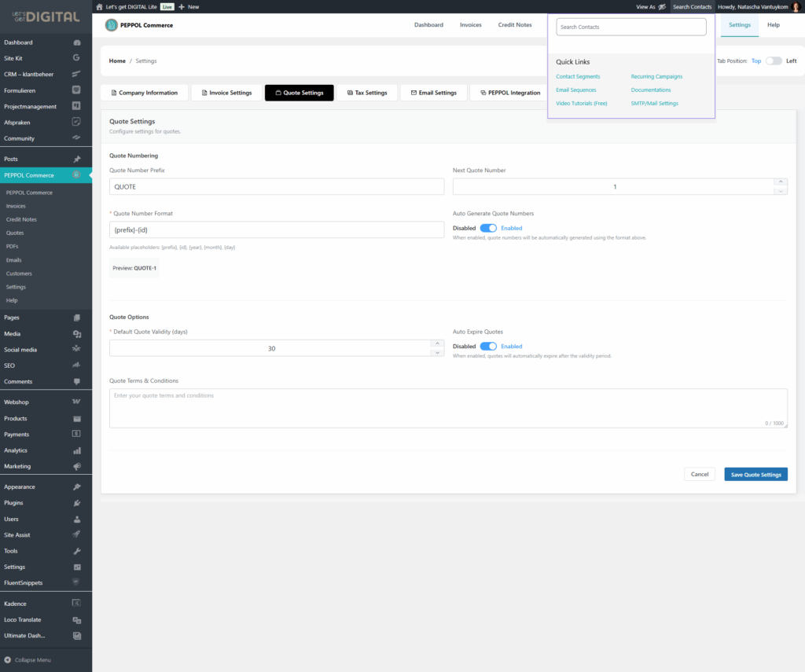Click the PEPPOL Commerce logo icon
805x672 pixels.
click(111, 25)
